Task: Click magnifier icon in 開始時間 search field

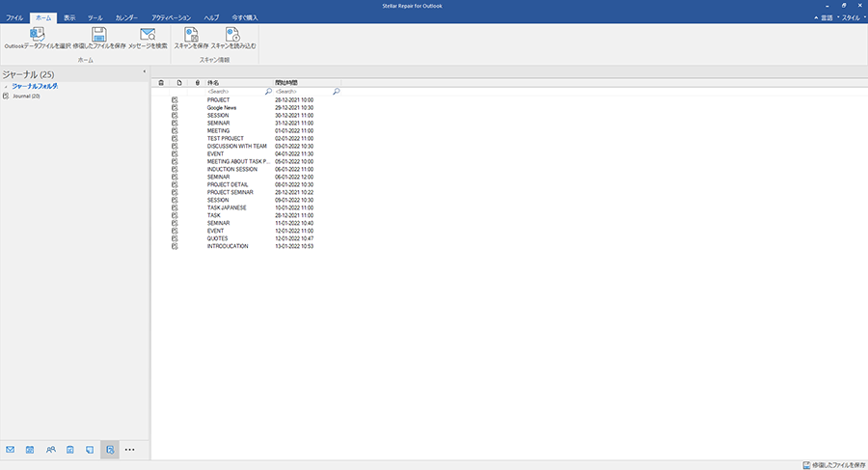Action: tap(336, 92)
